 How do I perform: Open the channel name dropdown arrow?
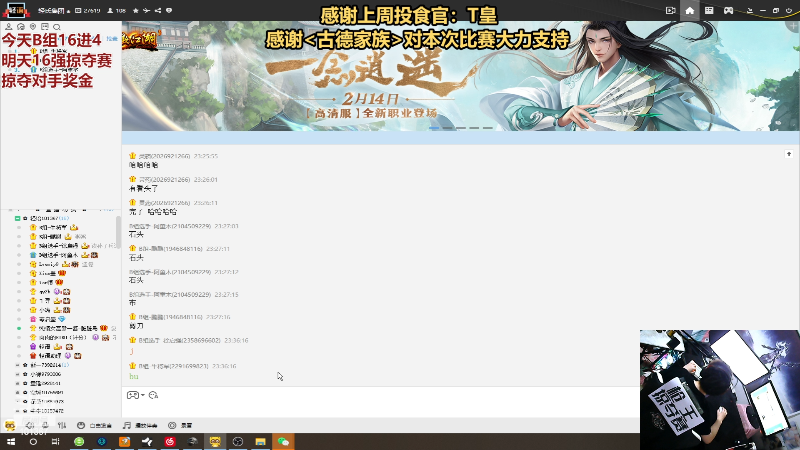pyautogui.click(x=68, y=11)
